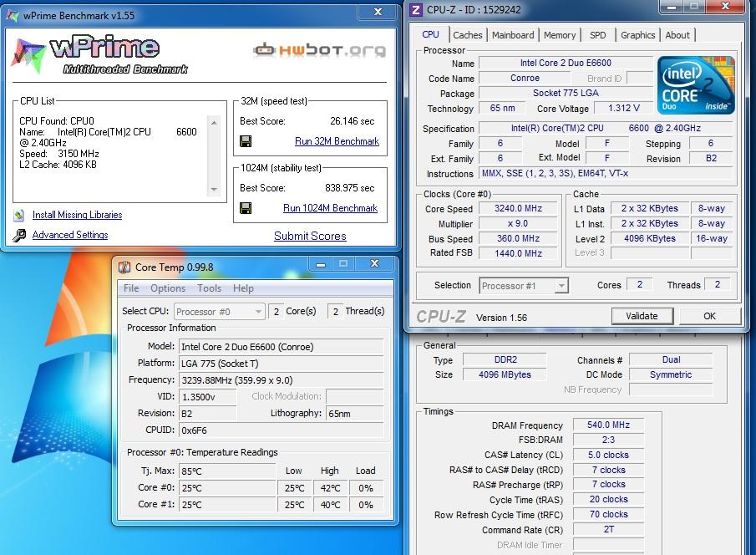Click the CPU-Z title bar icon
This screenshot has width=756, height=555.
pyautogui.click(x=416, y=9)
